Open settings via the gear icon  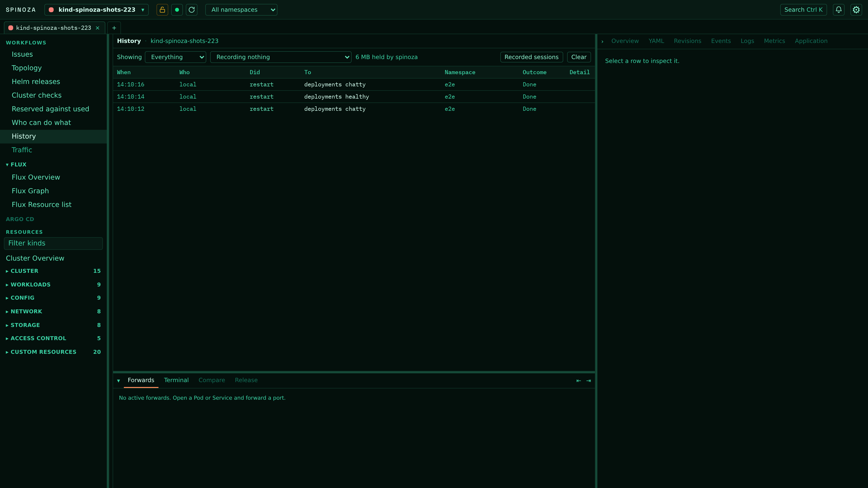coord(856,10)
